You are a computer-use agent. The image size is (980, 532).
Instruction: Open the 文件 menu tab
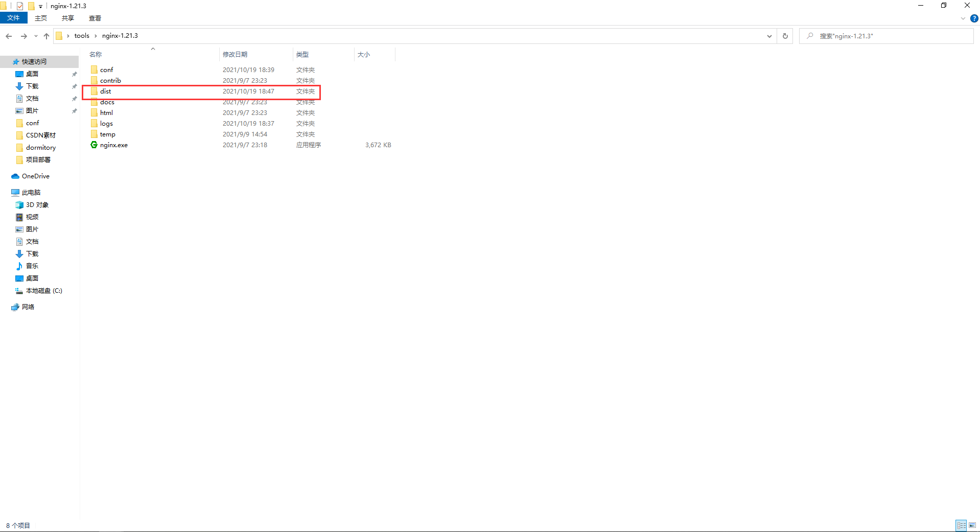click(x=13, y=18)
